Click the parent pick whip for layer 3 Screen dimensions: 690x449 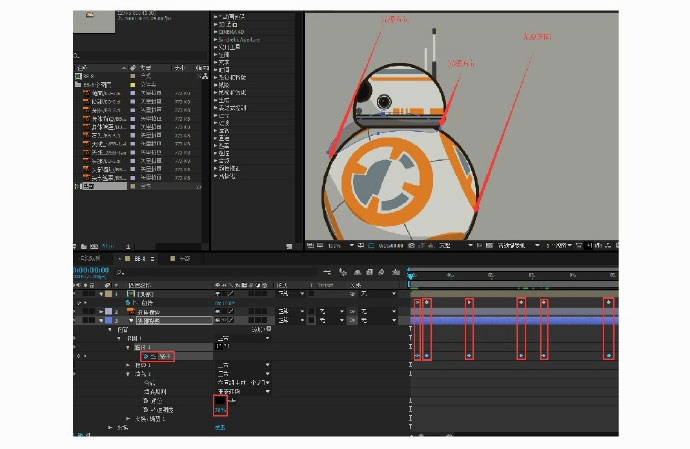(352, 320)
